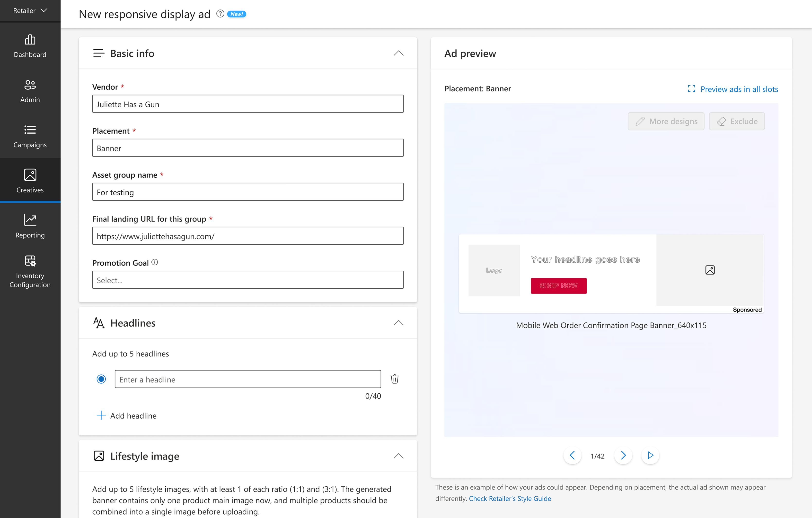Open Inventory Configuration icon
The width and height of the screenshot is (812, 518).
[x=30, y=261]
